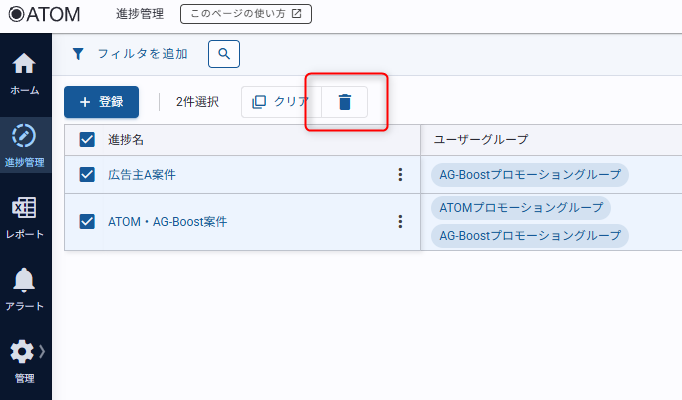Click the trash delete icon
Image resolution: width=682 pixels, height=400 pixels.
tap(345, 102)
